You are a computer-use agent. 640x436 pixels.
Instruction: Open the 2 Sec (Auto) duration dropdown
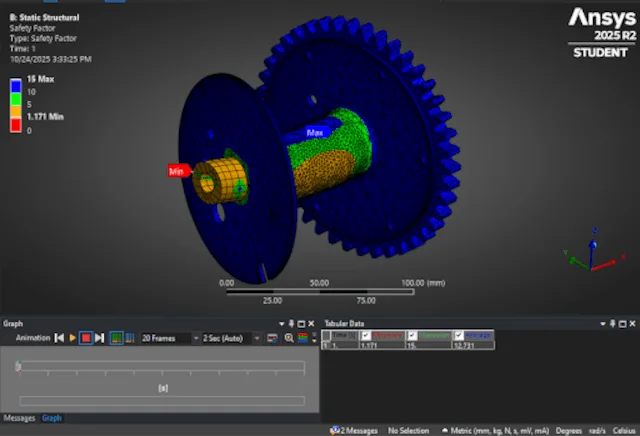pos(257,338)
